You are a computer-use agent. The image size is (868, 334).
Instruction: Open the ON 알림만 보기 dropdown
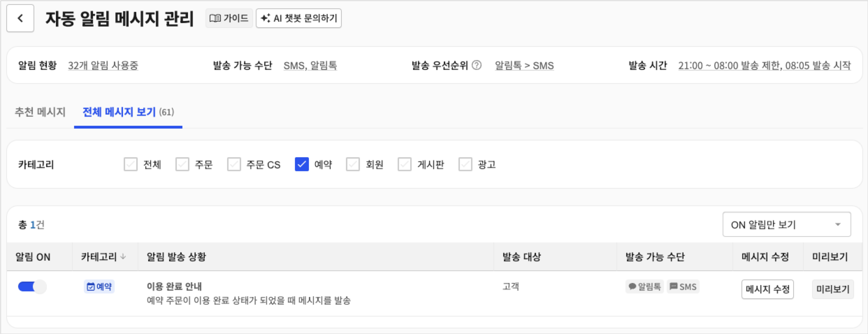(x=787, y=224)
